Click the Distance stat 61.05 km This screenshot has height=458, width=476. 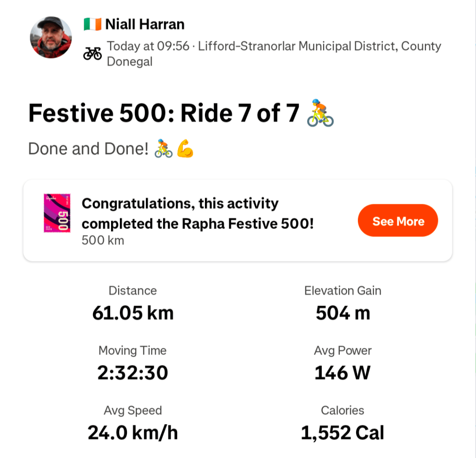pos(132,313)
